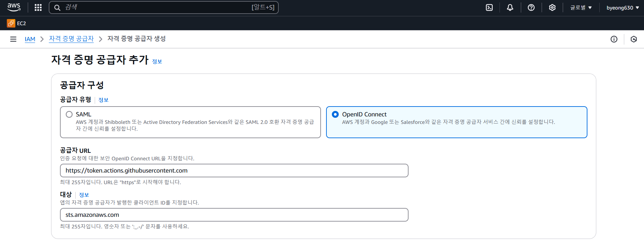Open the settings gear icon
The width and height of the screenshot is (644, 242).
[x=552, y=7]
